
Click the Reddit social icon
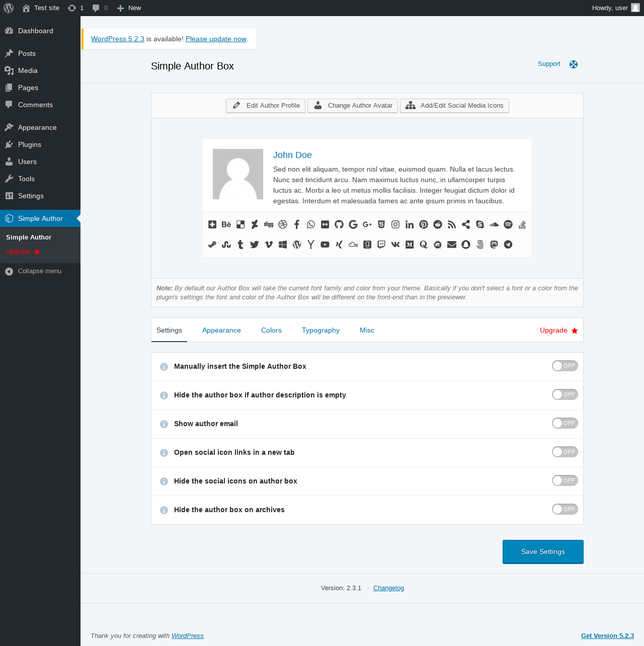(438, 224)
